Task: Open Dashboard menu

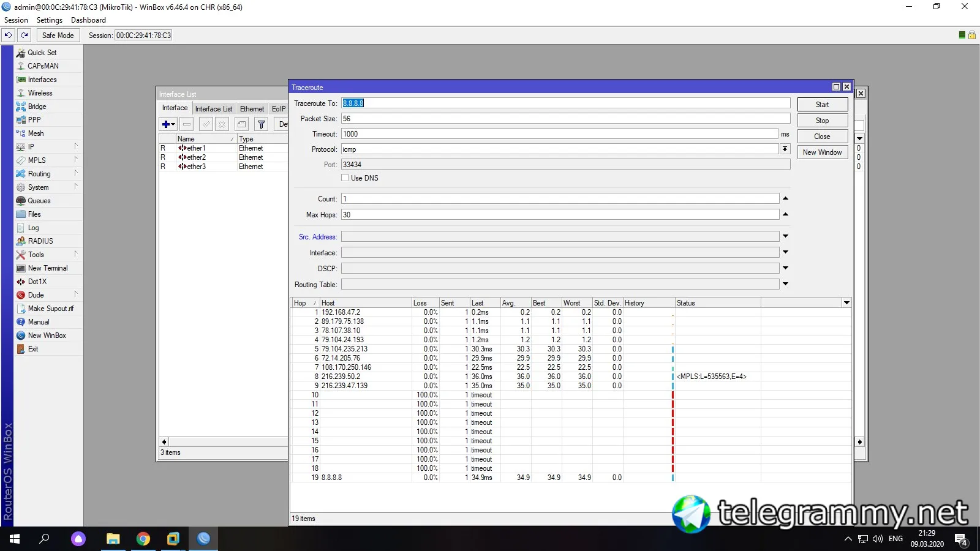Action: pos(88,20)
